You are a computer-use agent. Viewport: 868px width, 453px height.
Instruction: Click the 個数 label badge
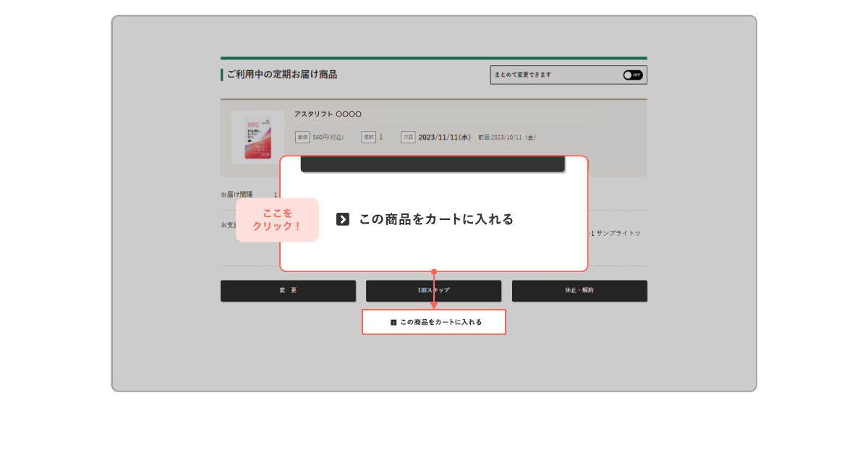(x=368, y=137)
